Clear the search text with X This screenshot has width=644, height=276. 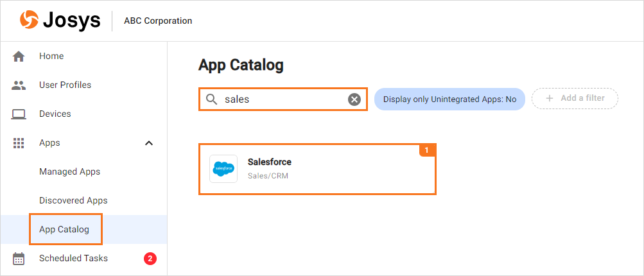pos(354,99)
